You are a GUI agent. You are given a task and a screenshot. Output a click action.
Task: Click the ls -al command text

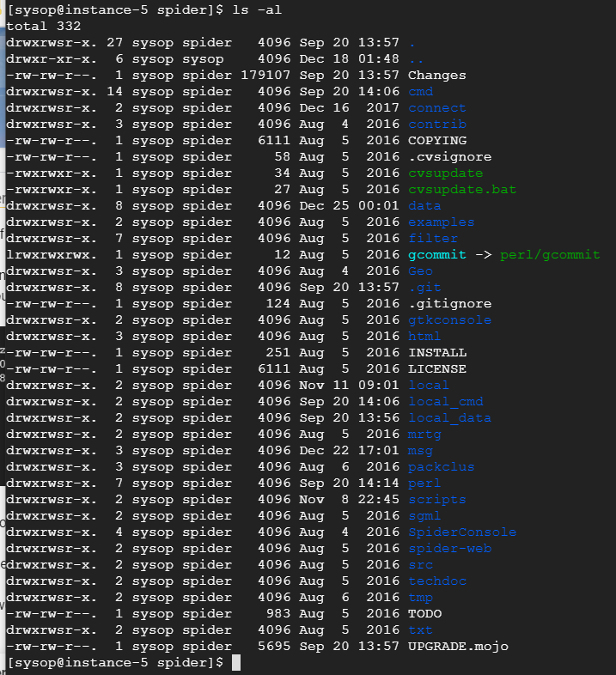(257, 10)
